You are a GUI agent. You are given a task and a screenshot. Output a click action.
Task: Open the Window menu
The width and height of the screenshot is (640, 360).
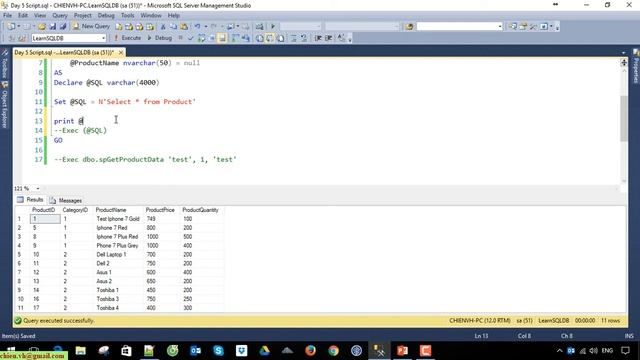click(151, 16)
